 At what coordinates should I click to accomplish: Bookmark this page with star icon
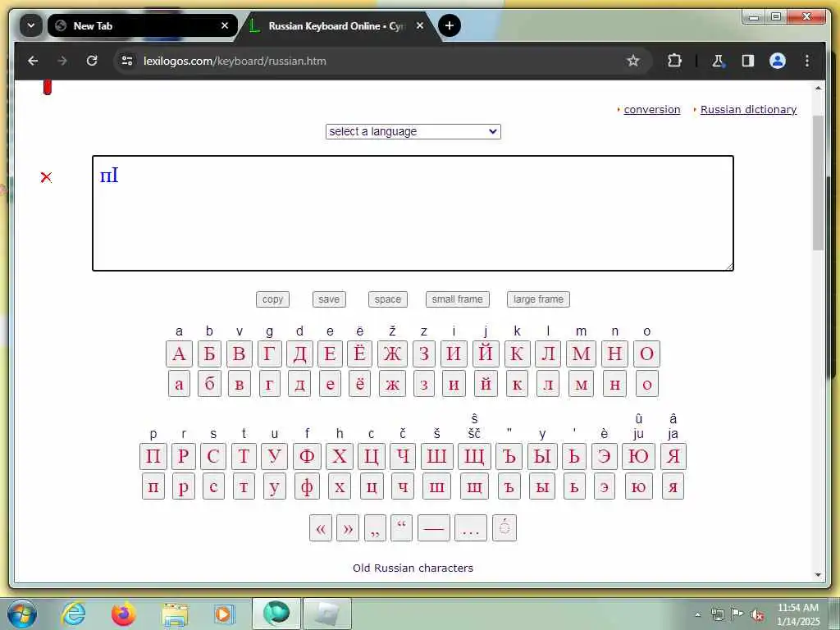632,61
